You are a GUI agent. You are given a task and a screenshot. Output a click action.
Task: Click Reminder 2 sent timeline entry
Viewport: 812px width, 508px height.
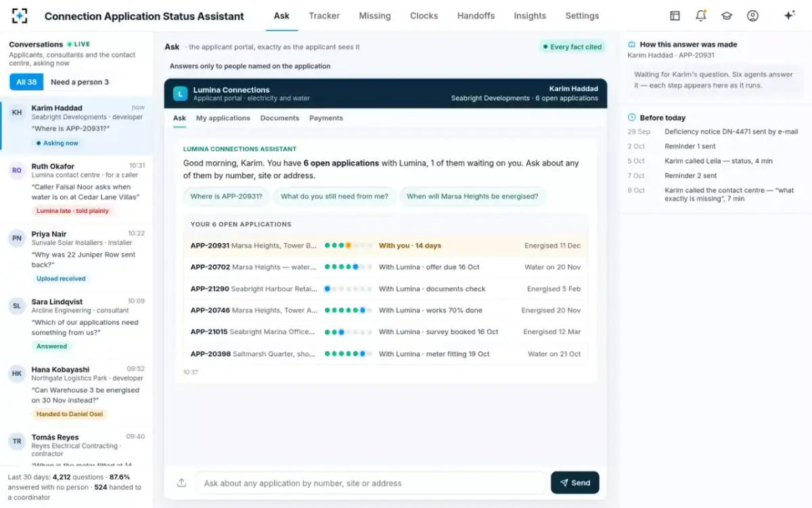click(x=690, y=175)
